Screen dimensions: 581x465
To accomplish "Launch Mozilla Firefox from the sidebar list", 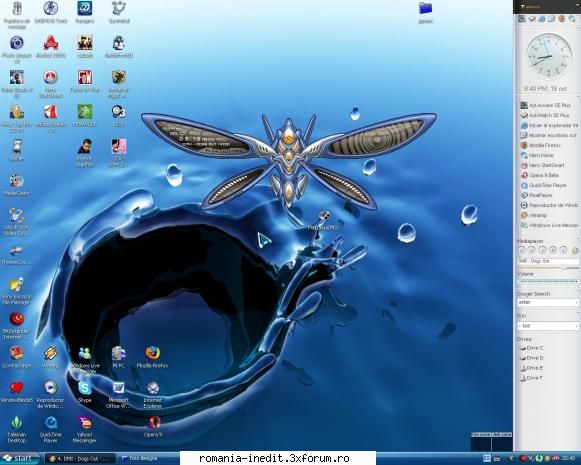I will 541,145.
